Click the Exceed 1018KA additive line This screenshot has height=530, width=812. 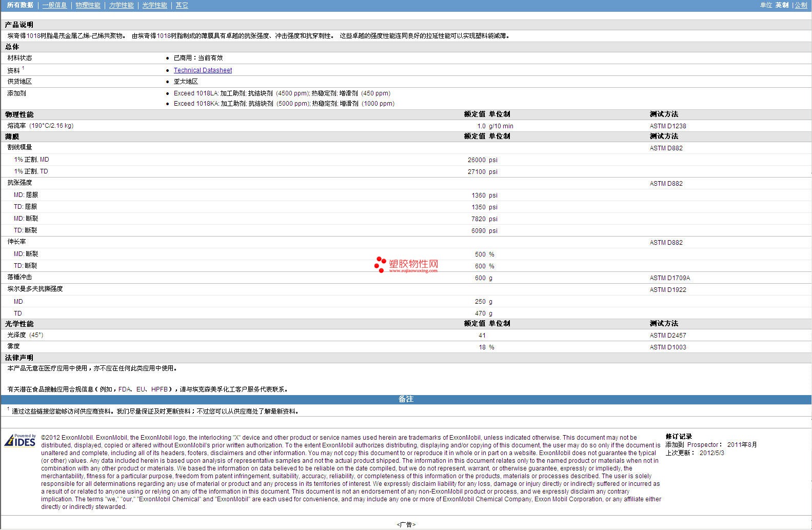[284, 104]
